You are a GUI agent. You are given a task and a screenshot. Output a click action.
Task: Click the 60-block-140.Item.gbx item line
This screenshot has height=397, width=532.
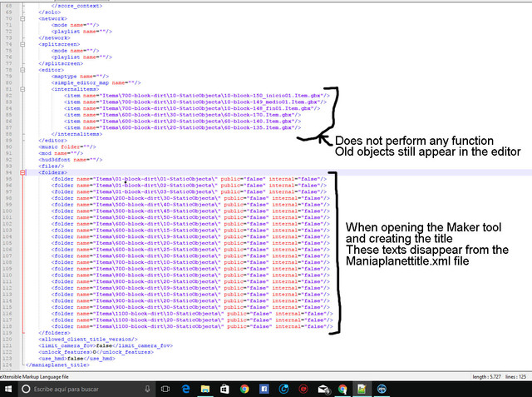183,122
